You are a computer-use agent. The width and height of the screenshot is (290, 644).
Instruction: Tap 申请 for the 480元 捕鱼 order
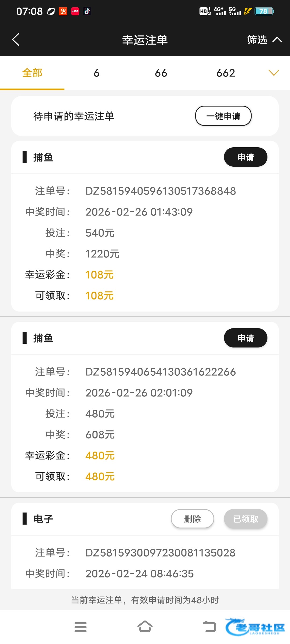245,338
